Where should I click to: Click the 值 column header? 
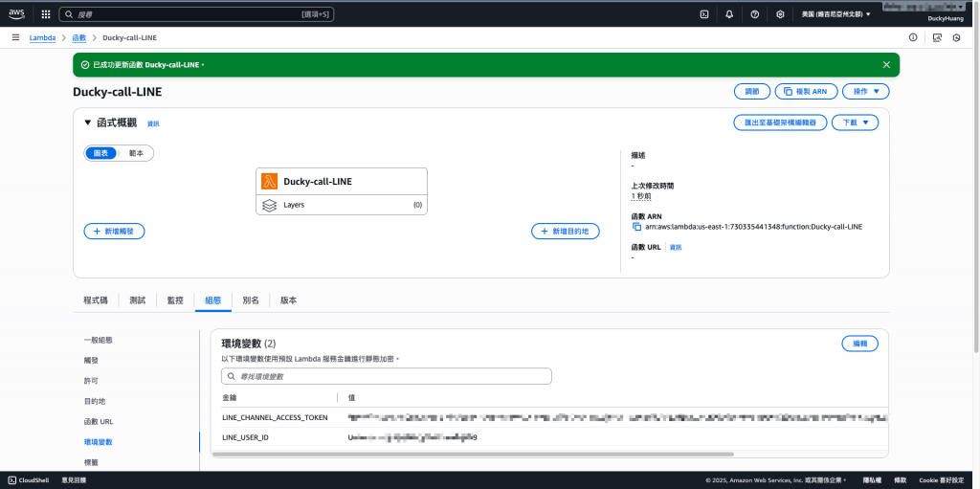pos(351,398)
